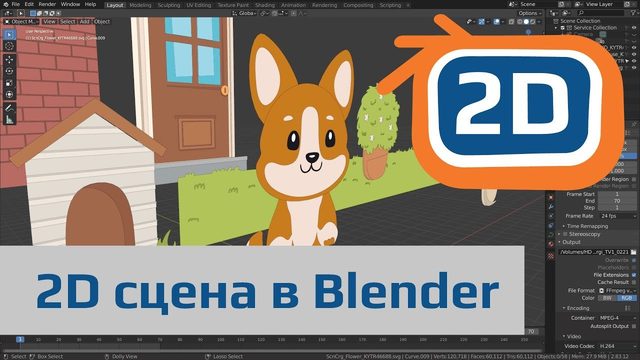Select the Rotate tool

9,71
